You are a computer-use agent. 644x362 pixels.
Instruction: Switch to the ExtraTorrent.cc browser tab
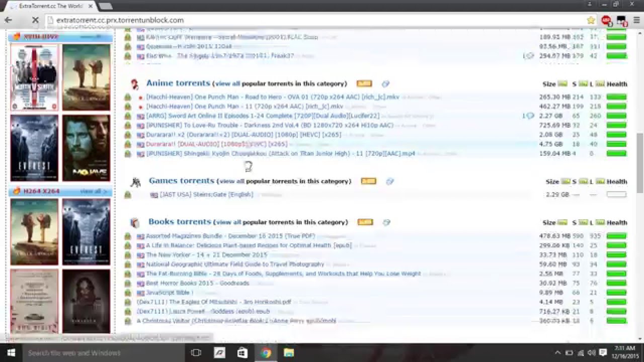(x=50, y=6)
